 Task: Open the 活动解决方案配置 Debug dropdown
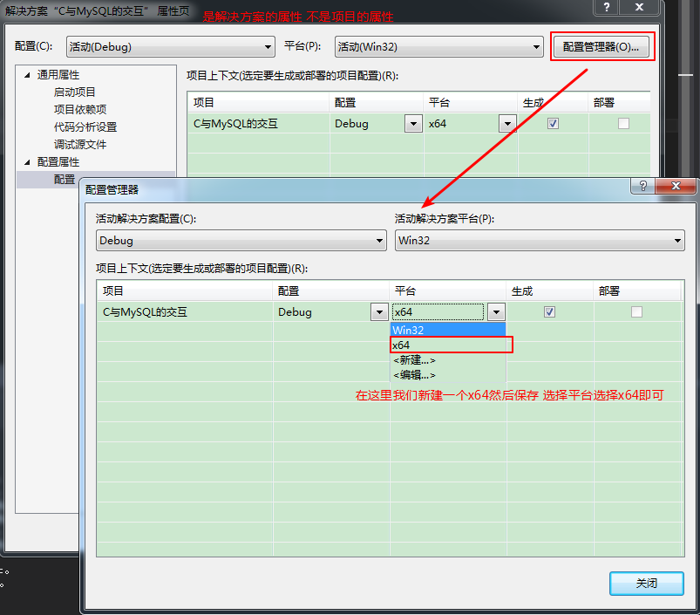[241, 241]
